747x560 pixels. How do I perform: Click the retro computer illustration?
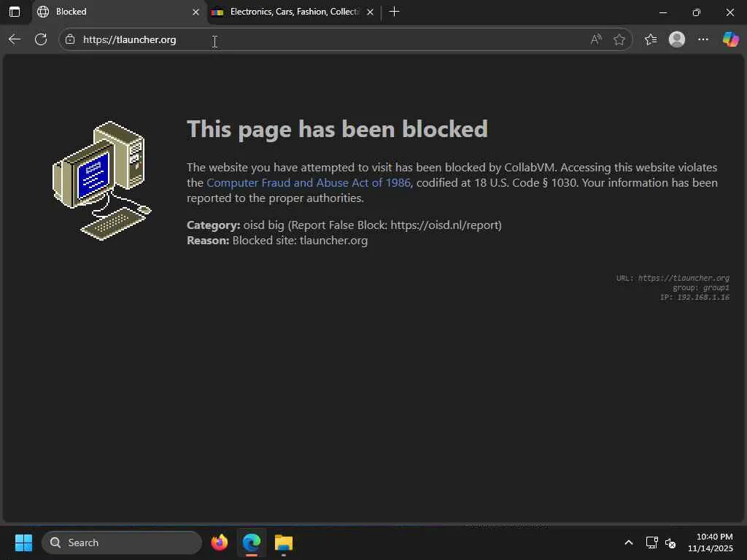(101, 181)
